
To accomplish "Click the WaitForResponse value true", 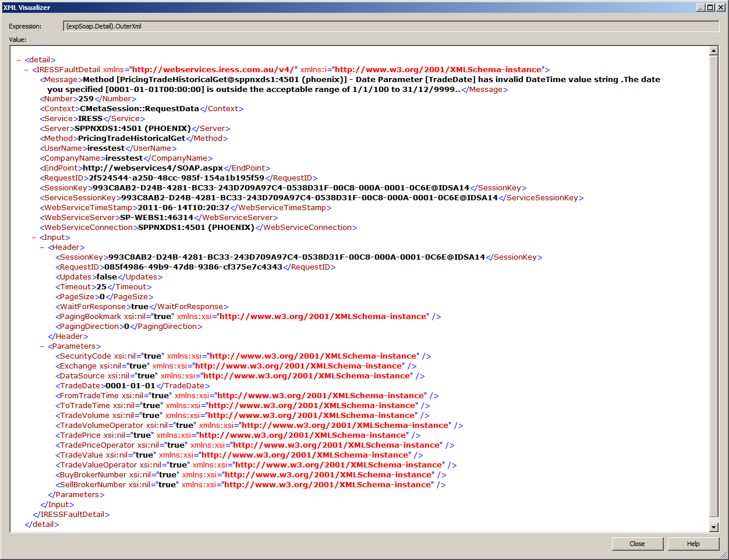I will [140, 307].
